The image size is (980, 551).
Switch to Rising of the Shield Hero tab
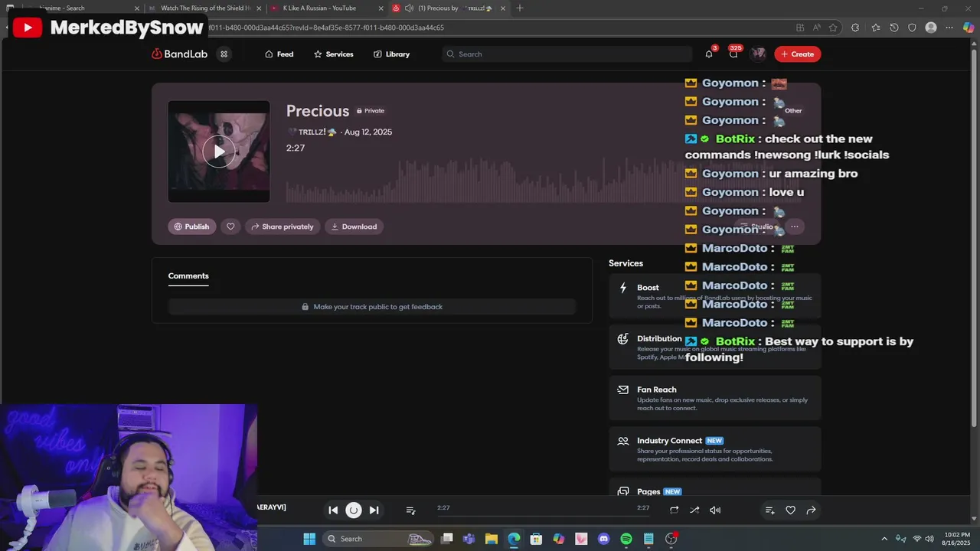pyautogui.click(x=205, y=8)
